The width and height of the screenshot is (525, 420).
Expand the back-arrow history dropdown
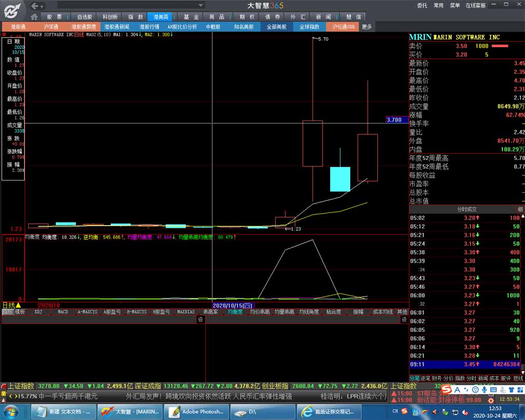[x=42, y=6]
